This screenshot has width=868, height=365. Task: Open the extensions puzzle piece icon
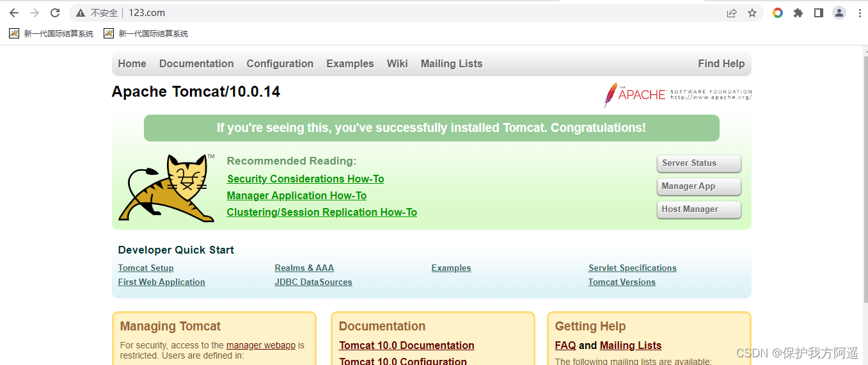click(x=798, y=13)
